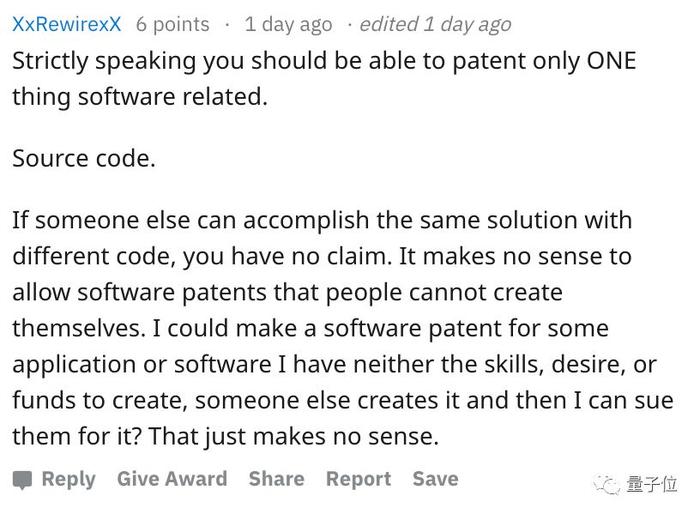700x515 pixels.
Task: Click the 'thing software related.' line
Action: coord(140,97)
